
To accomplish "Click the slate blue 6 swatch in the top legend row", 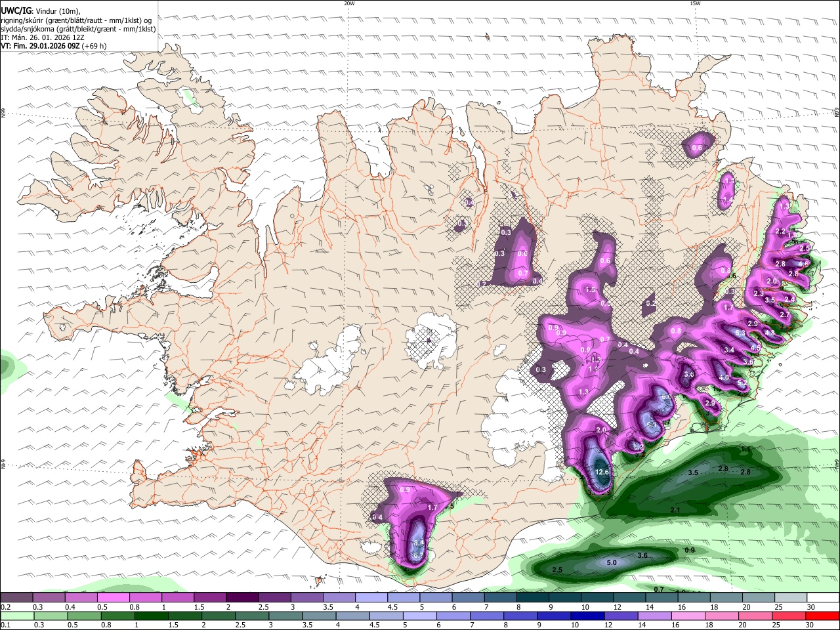I will pos(469,598).
